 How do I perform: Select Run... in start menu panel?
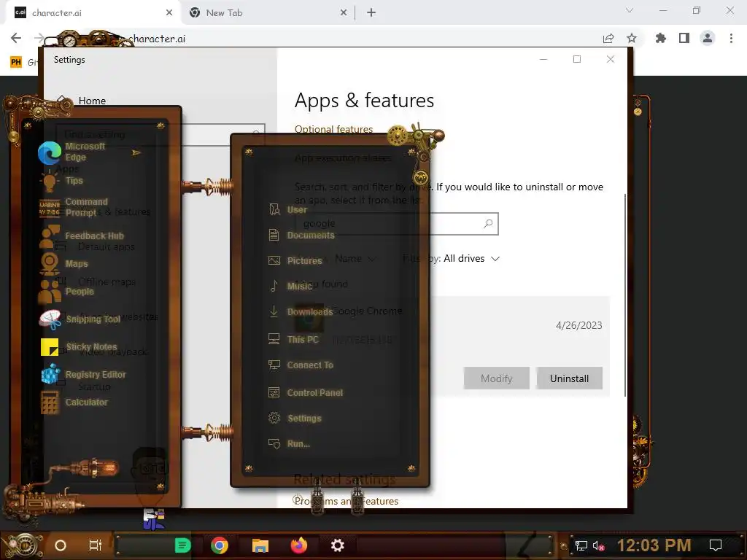(289, 444)
